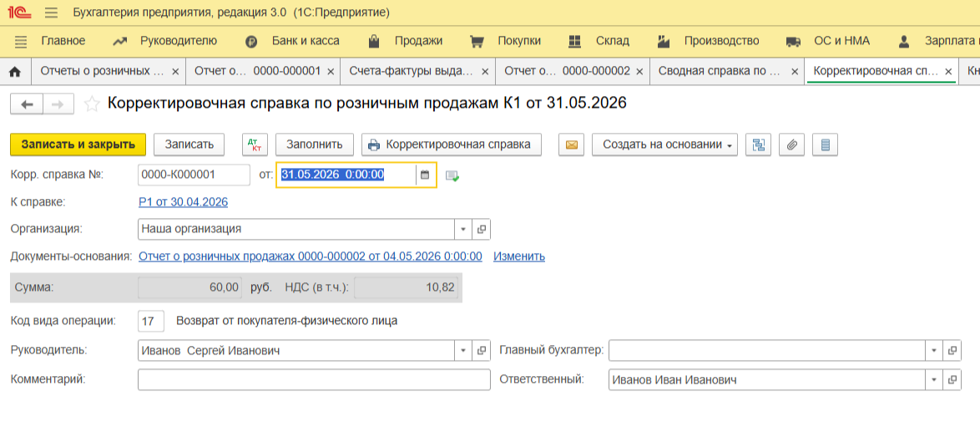
Task: Follow the Изменить link
Action: [518, 257]
